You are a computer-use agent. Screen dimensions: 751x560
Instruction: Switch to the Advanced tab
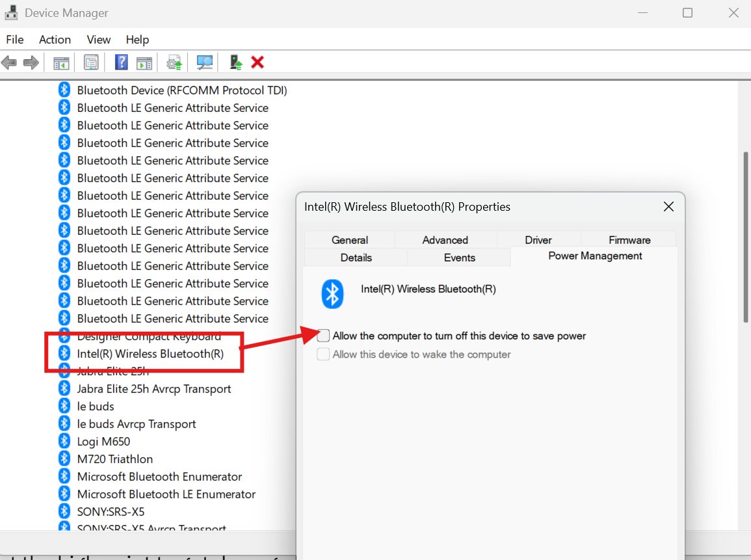click(445, 240)
